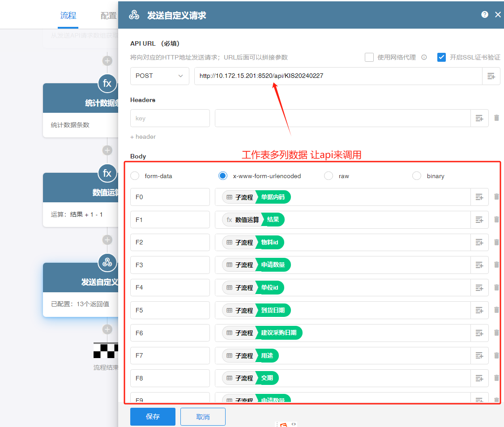The width and height of the screenshot is (504, 427).
Task: Click the webhook icon on 发送自定义 node
Action: pos(107,263)
